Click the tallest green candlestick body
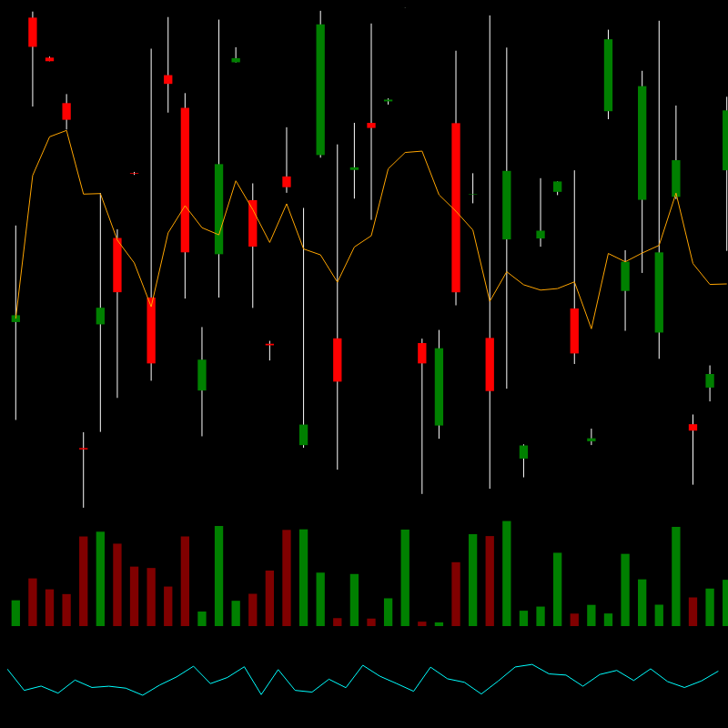The width and height of the screenshot is (728, 728). 320,89
